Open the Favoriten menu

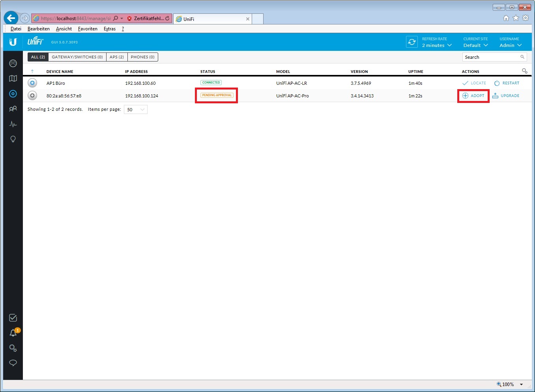[88, 29]
